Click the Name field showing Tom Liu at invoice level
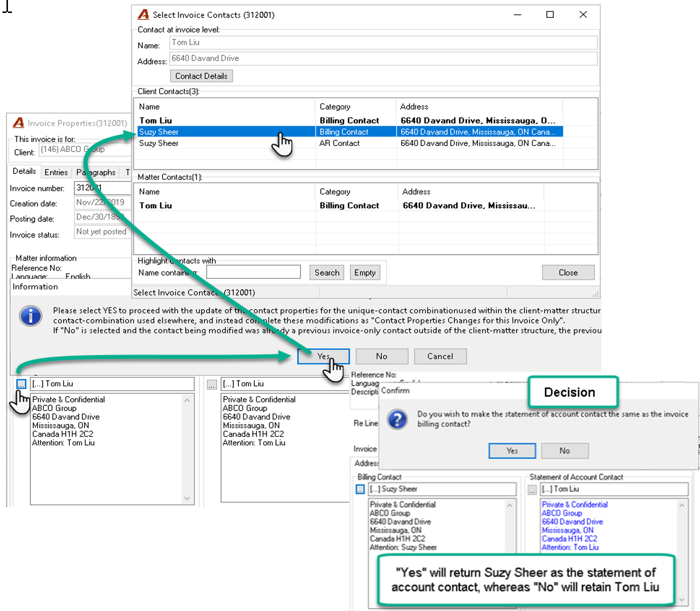 tap(383, 42)
